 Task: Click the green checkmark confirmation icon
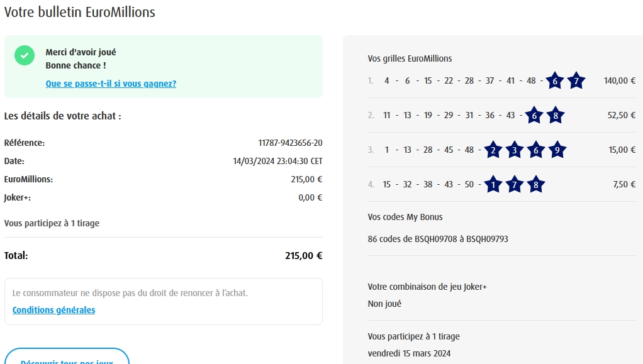point(25,55)
